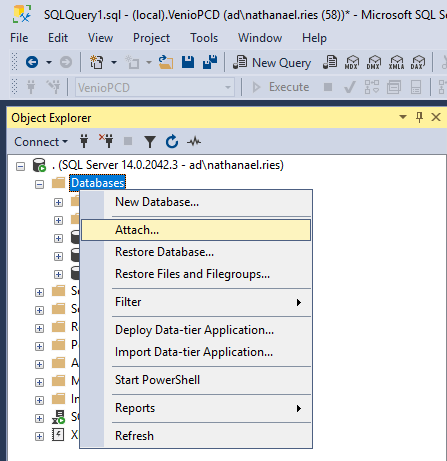
Task: Click Object Explorer Refresh arrow icon
Action: (x=172, y=141)
